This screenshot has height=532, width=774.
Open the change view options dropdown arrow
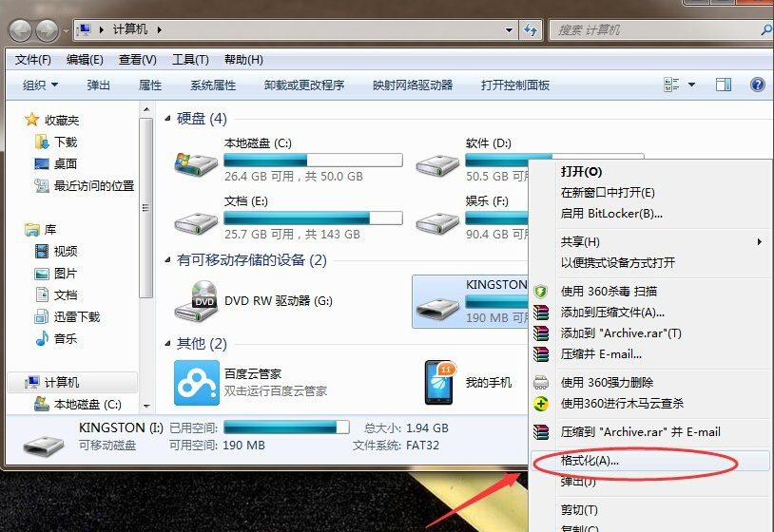[691, 85]
